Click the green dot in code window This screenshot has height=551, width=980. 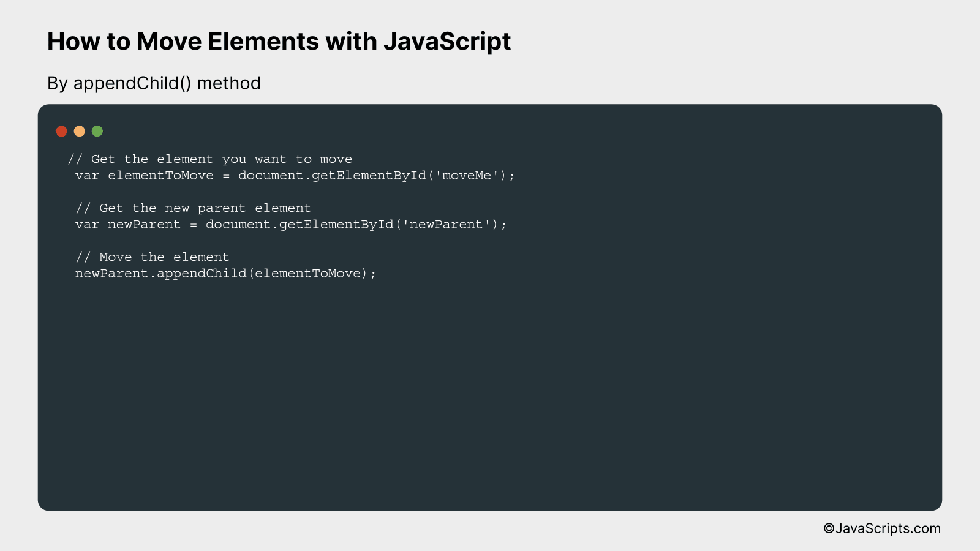[97, 131]
